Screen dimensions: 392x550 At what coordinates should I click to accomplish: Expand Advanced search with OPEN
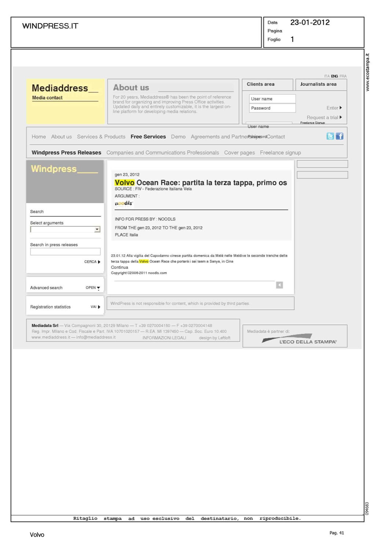tap(93, 288)
